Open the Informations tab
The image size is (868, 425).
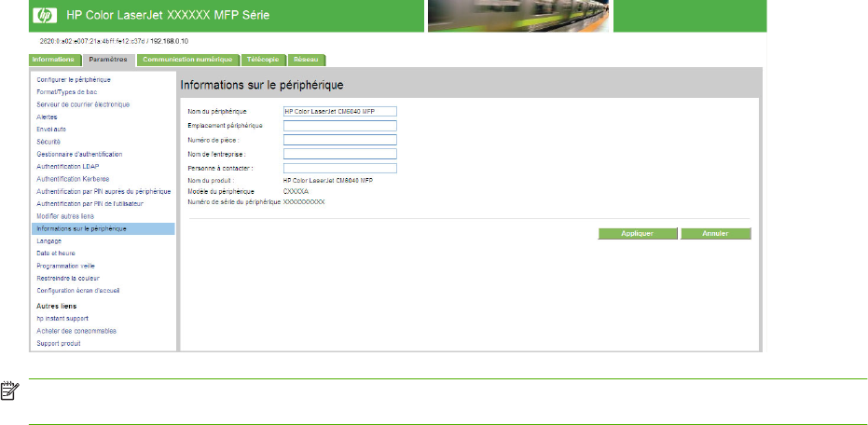coord(54,60)
